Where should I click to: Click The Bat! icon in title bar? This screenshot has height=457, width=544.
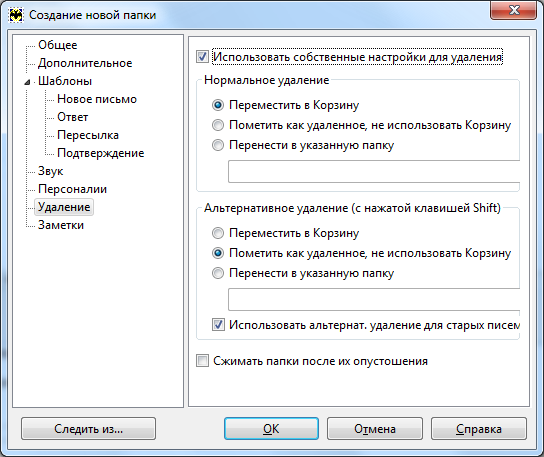16,15
